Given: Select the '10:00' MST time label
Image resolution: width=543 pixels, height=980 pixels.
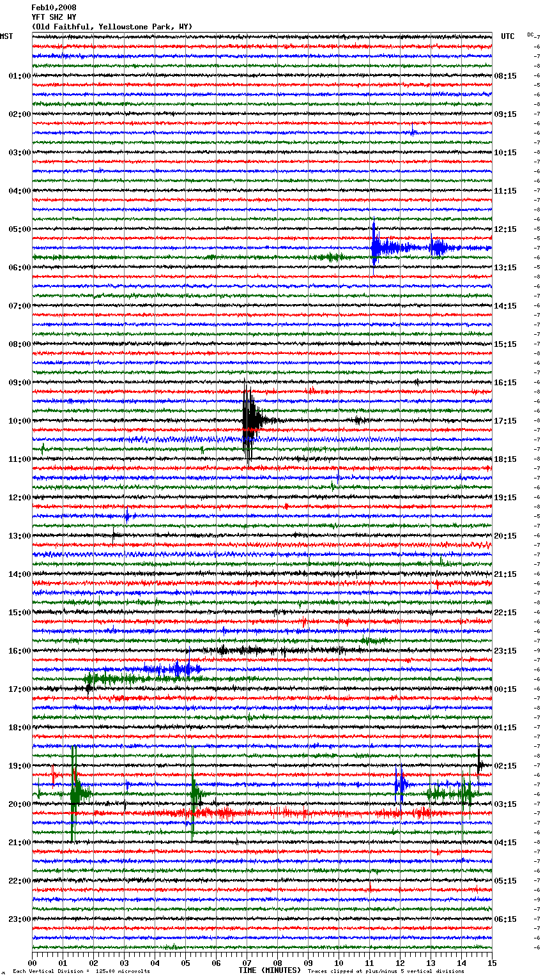Looking at the screenshot, I should point(20,421).
